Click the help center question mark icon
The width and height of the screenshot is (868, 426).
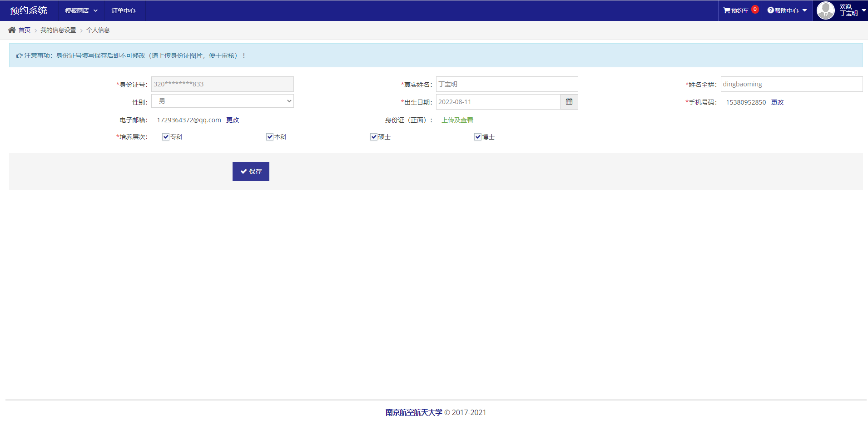pyautogui.click(x=770, y=10)
